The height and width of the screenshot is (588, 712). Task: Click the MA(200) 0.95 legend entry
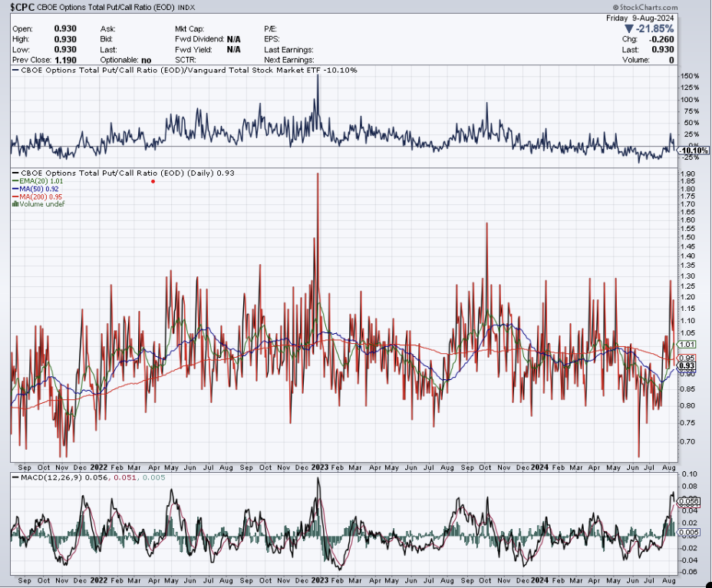[38, 197]
